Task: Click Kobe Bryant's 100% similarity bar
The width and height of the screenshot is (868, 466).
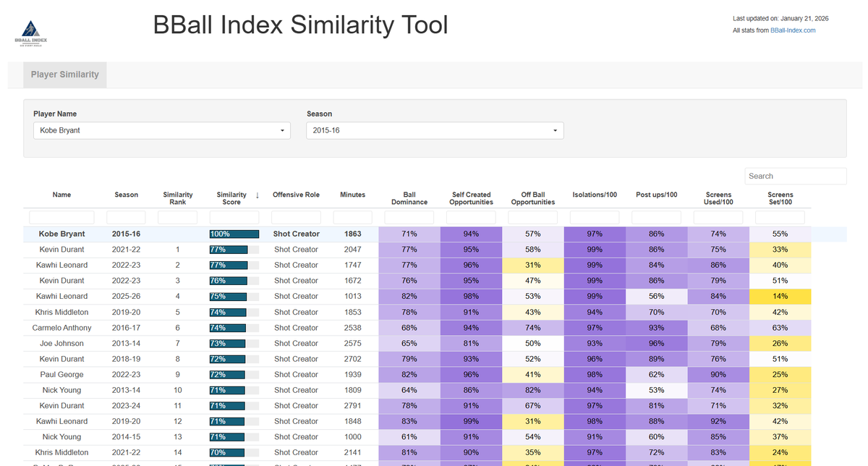Action: (234, 234)
